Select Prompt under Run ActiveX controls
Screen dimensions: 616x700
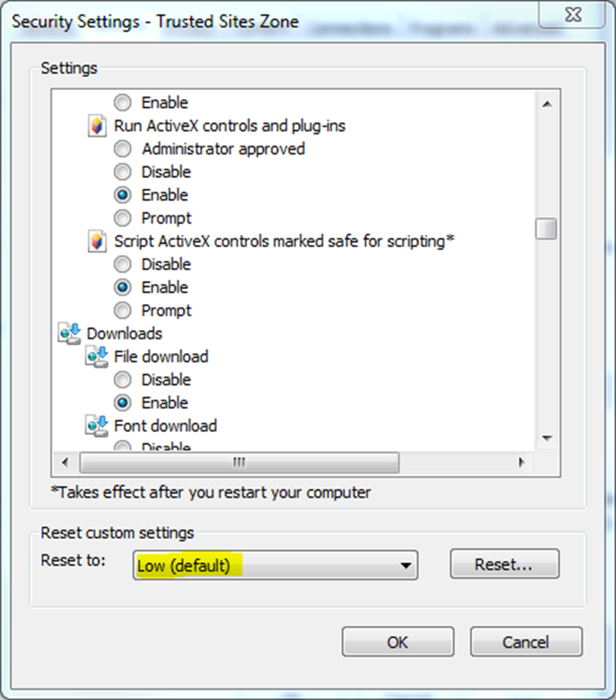coord(122,218)
